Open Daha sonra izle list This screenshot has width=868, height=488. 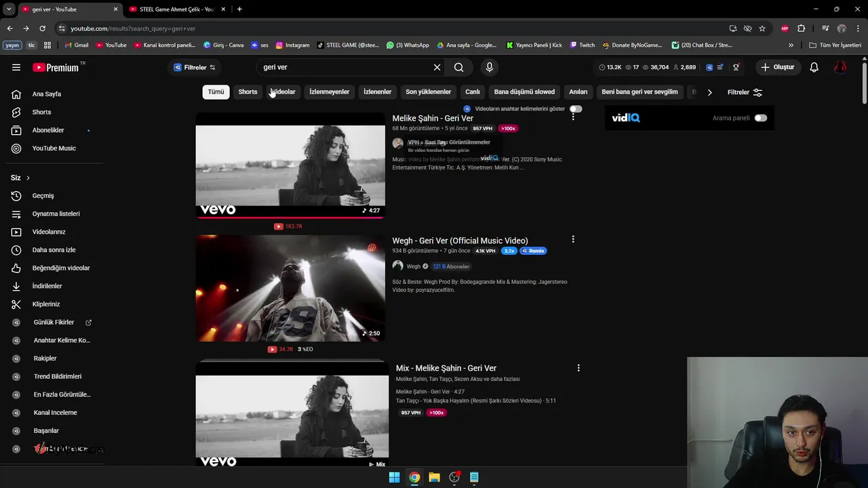54,250
